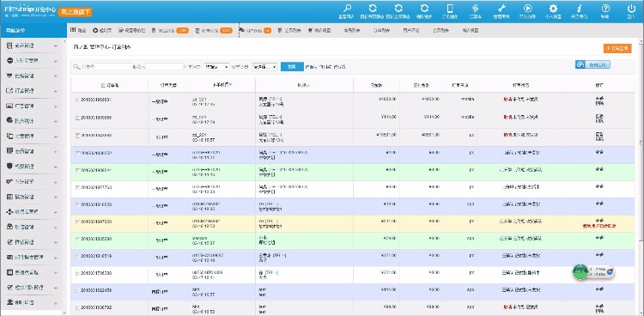Open the wrench tool icon in top toolbar
Viewport: 644px width, 316px height.
pyautogui.click(x=501, y=9)
